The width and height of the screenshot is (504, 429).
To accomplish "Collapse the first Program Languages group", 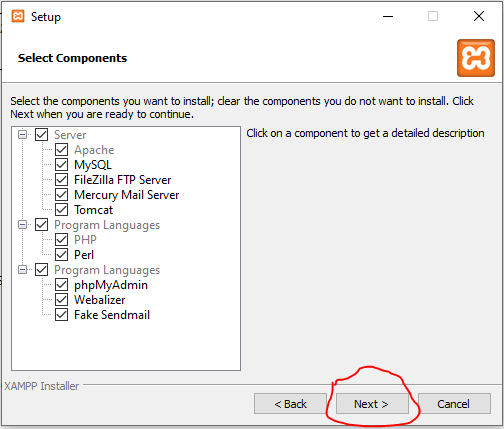I will point(23,225).
